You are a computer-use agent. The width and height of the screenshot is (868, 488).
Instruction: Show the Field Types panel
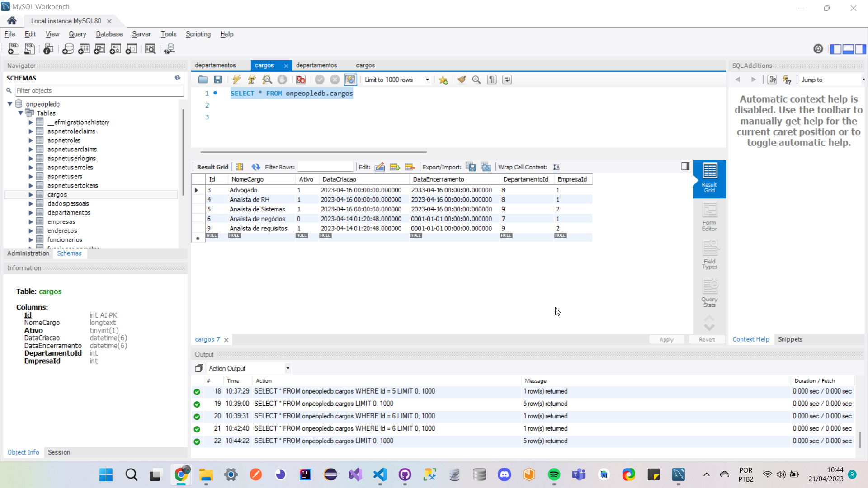[x=709, y=255]
